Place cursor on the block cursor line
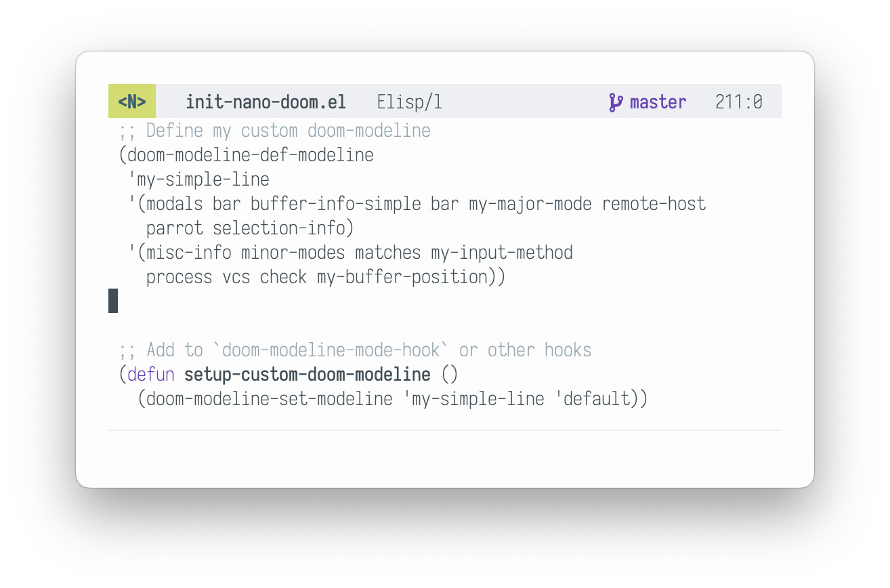The height and width of the screenshot is (588, 890). [x=113, y=301]
